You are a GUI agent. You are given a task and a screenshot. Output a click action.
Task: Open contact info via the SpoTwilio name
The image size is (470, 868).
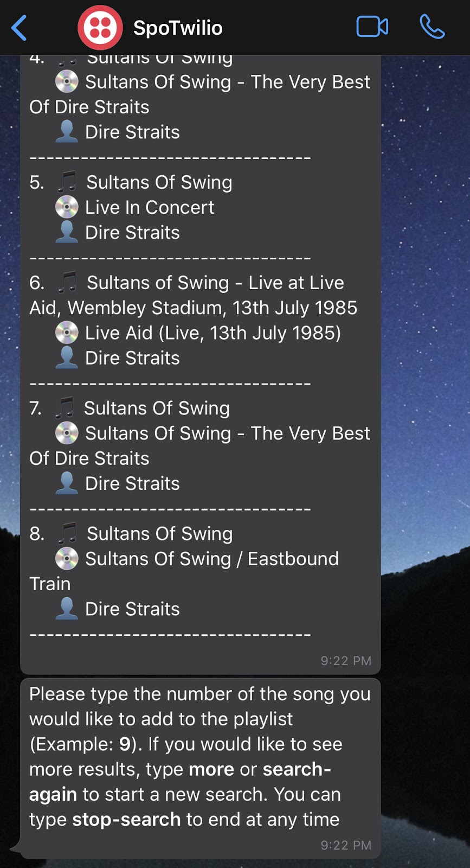coord(178,28)
